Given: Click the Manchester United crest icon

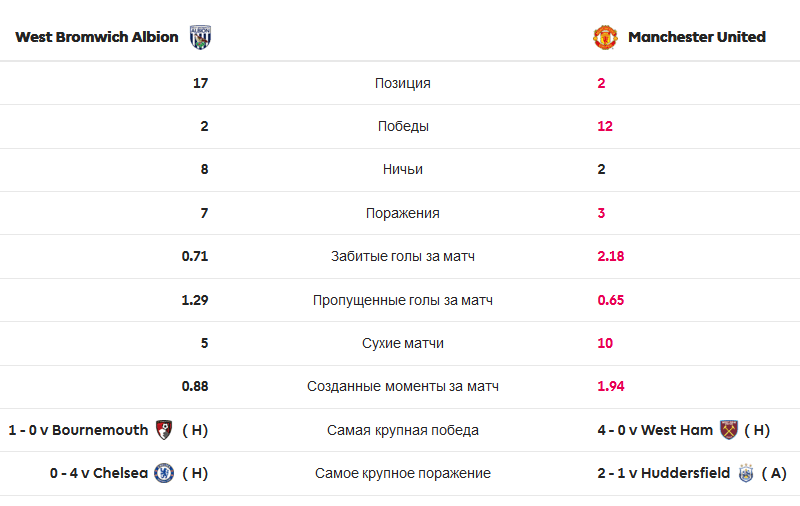Looking at the screenshot, I should tap(605, 37).
